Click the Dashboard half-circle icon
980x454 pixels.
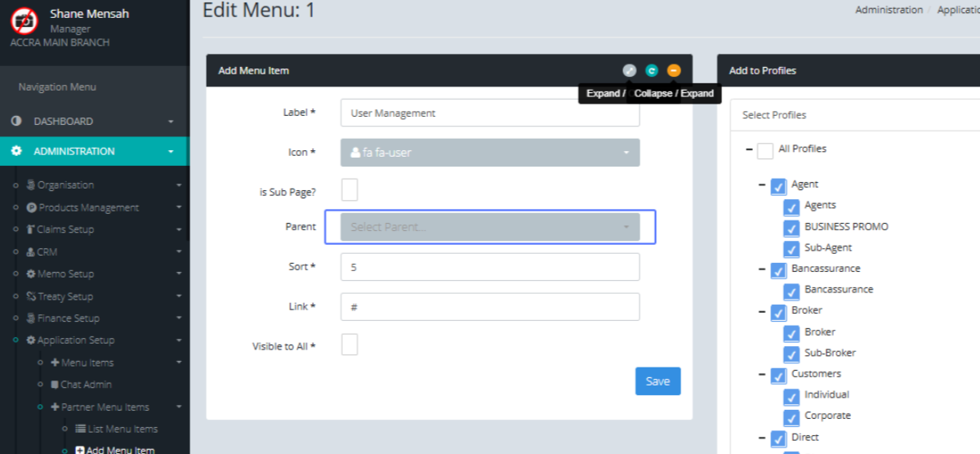16,121
